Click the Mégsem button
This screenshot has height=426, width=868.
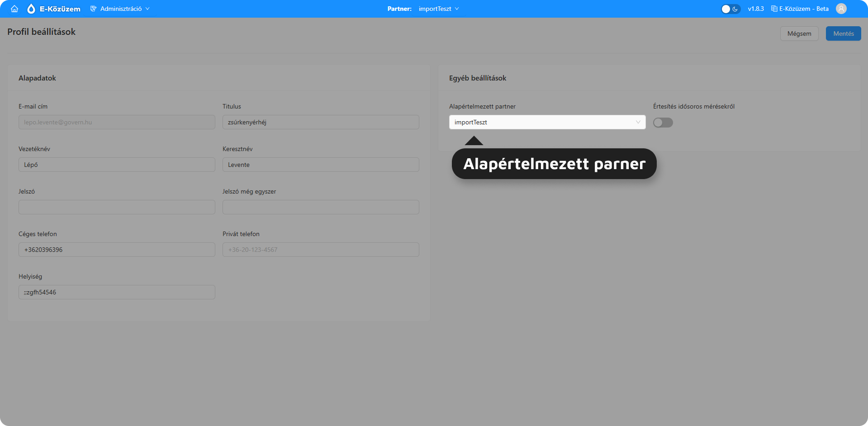click(799, 33)
